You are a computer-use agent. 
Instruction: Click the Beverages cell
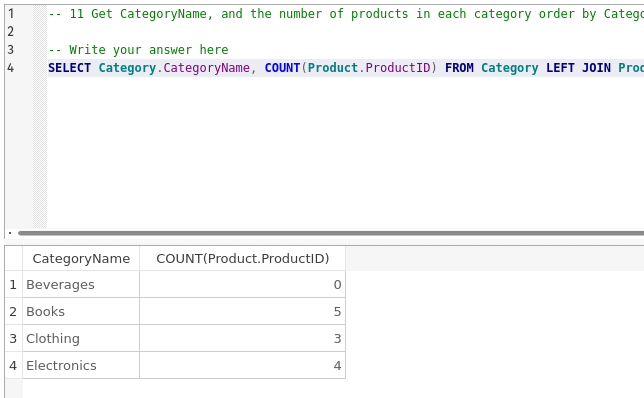[81, 284]
